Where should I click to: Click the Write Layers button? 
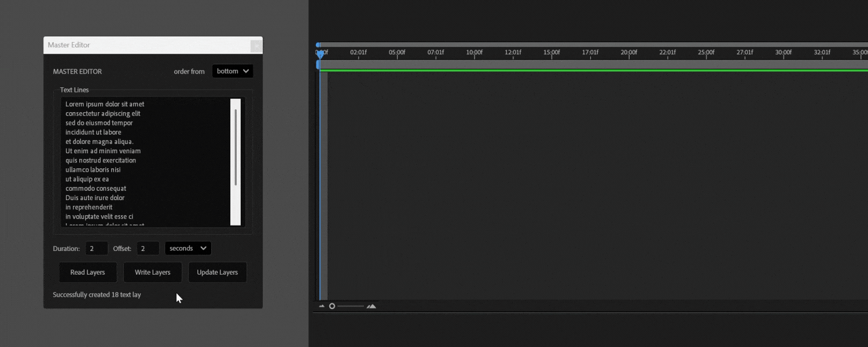click(153, 272)
